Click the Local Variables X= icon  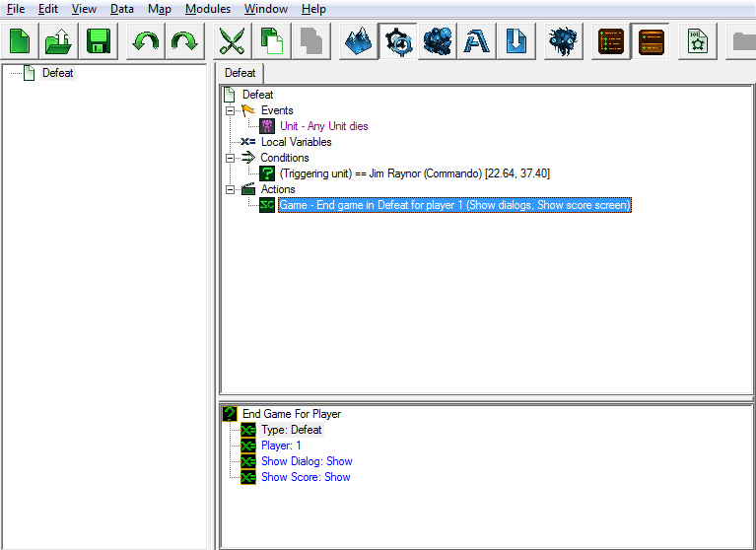247,142
